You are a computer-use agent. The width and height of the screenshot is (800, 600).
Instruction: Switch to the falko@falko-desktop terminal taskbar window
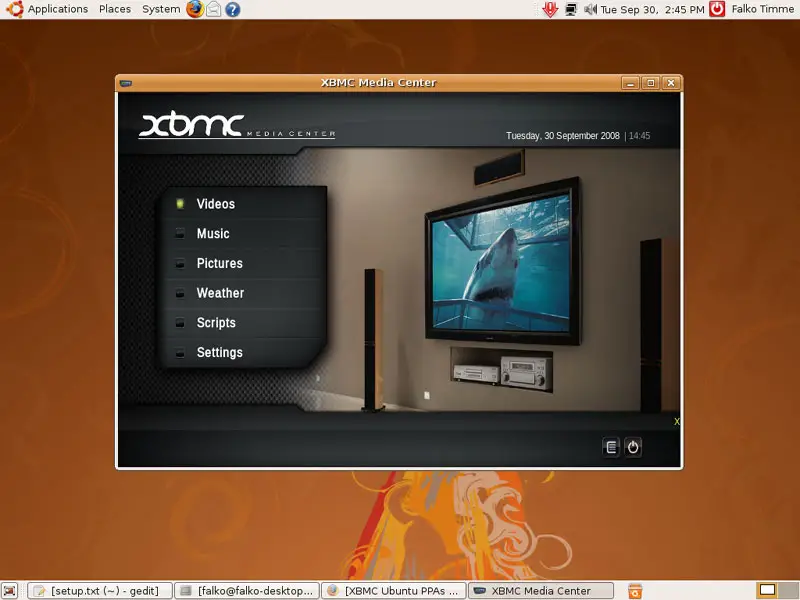(x=247, y=591)
